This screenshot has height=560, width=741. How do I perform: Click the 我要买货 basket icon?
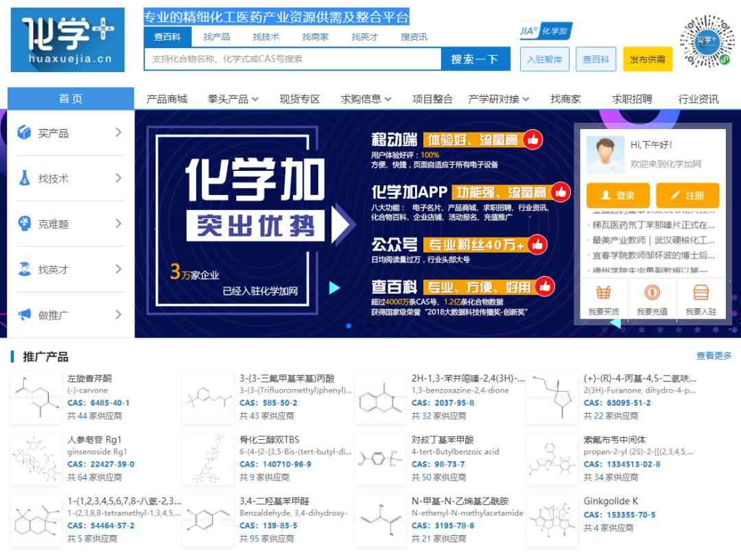coord(604,293)
